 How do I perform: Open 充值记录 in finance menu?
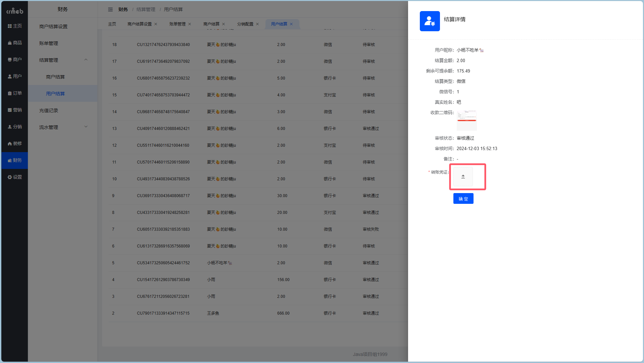[x=49, y=110]
